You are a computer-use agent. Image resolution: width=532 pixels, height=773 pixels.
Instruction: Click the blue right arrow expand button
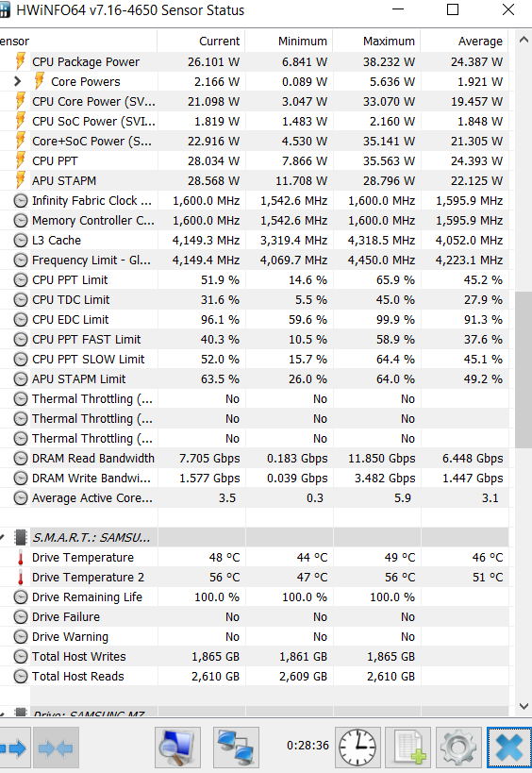[14, 748]
